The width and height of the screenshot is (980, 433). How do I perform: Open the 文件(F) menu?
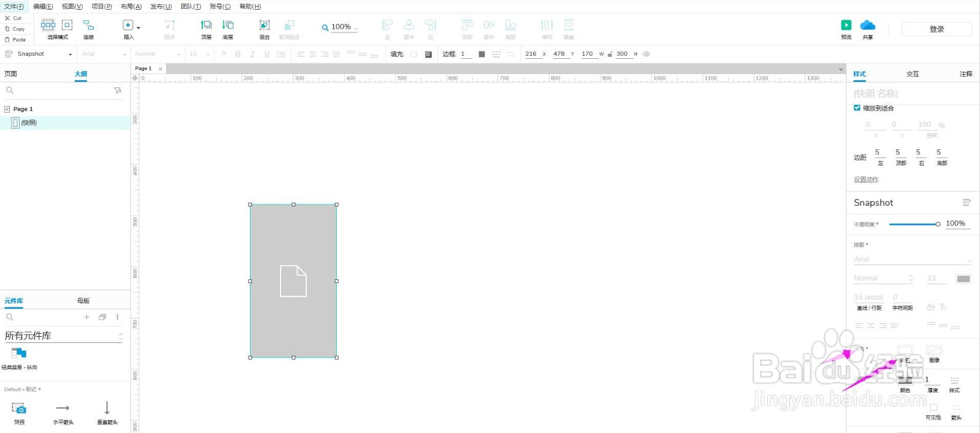[14, 6]
